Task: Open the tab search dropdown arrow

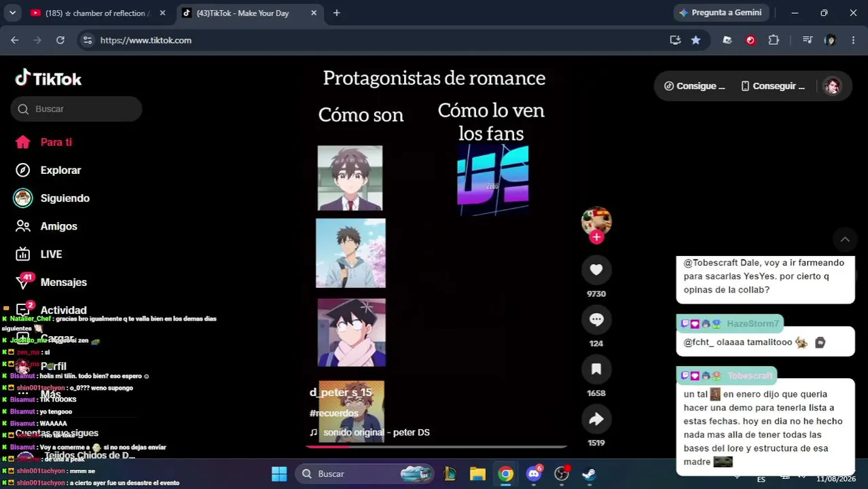Action: [x=12, y=12]
